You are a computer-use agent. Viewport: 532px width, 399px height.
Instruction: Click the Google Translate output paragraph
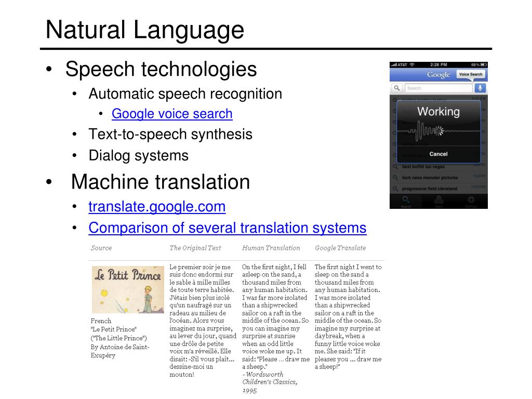(x=348, y=317)
